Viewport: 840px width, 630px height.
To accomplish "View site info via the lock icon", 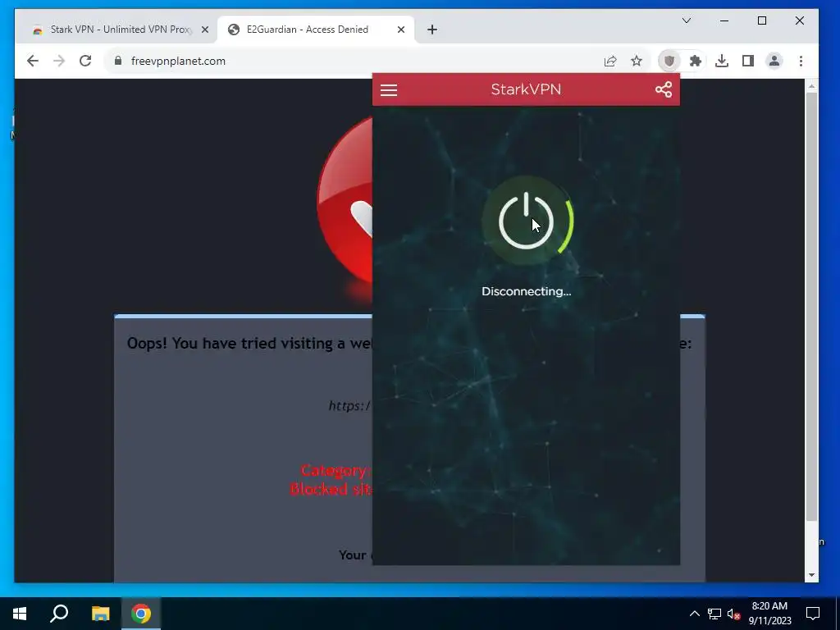I will point(118,61).
